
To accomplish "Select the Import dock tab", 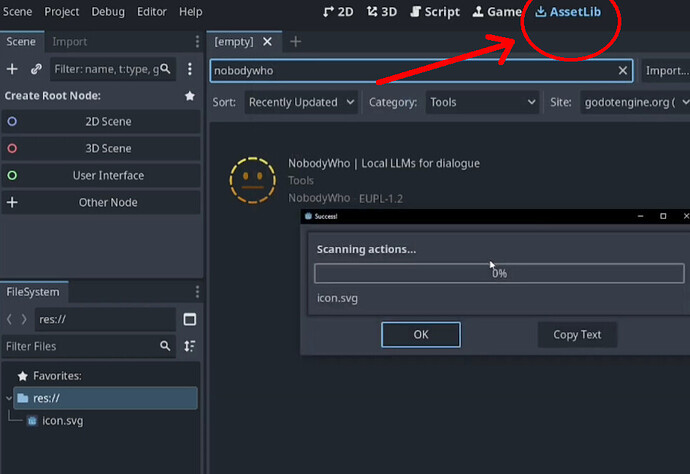I will 70,42.
